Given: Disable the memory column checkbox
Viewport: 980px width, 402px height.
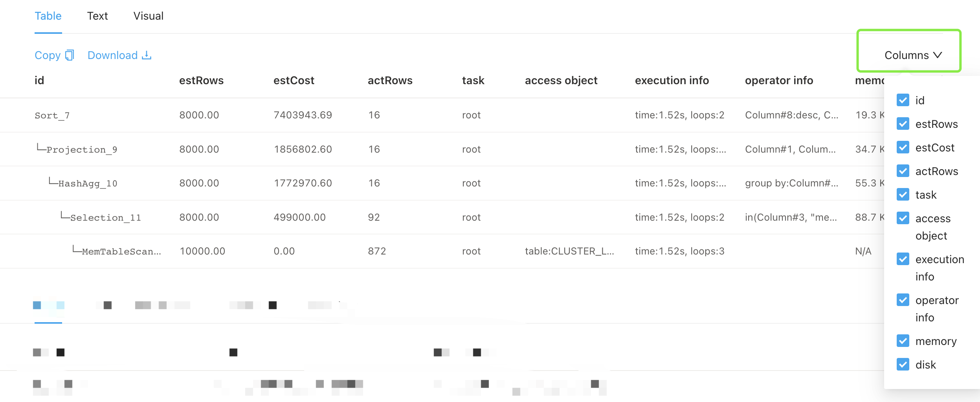Looking at the screenshot, I should 903,341.
